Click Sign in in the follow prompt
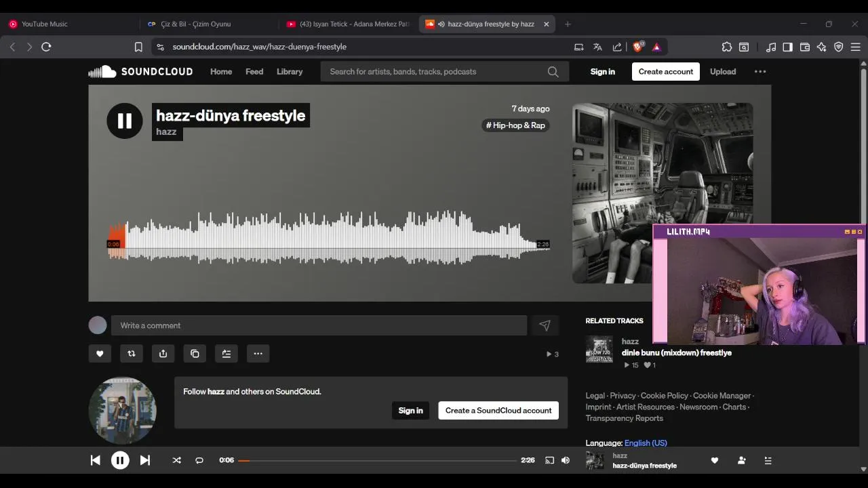The height and width of the screenshot is (488, 868). click(411, 410)
